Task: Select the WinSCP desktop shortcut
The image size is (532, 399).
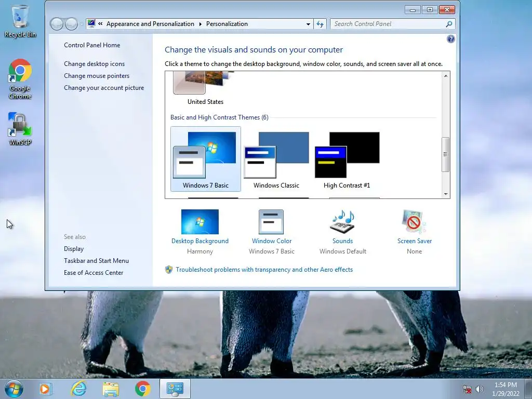Action: point(20,129)
